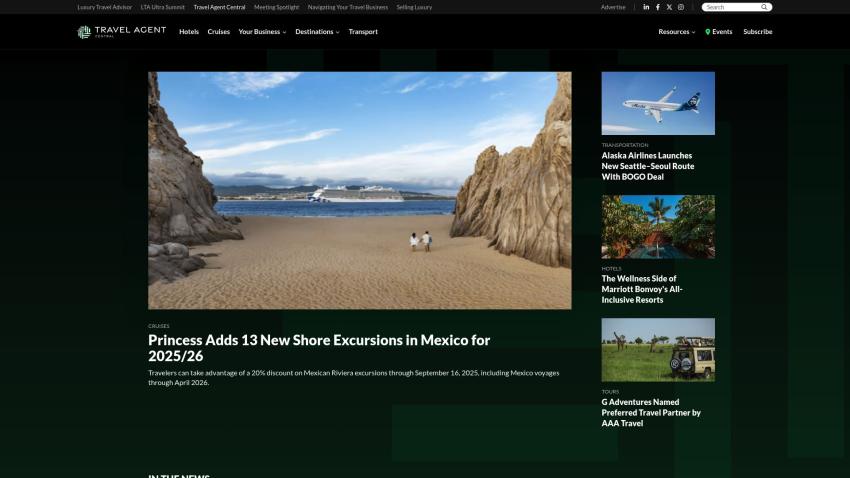Open the tropical resort thumbnail

658,227
